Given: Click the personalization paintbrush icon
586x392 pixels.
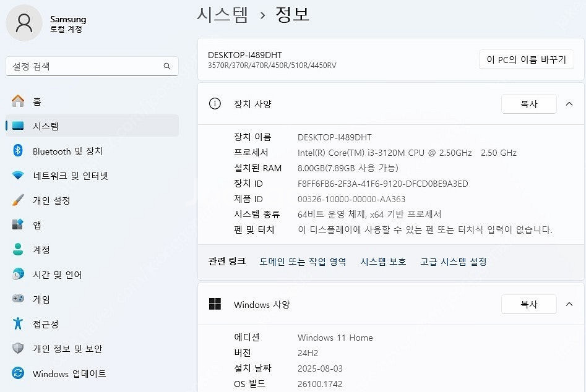Looking at the screenshot, I should (x=17, y=200).
